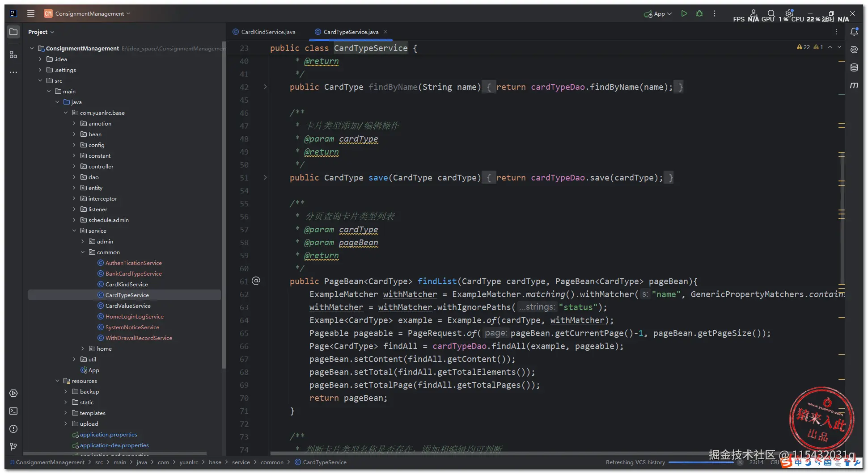Click the cursor position 23:14 indicator
Image resolution: width=868 pixels, height=474 pixels.
756,462
